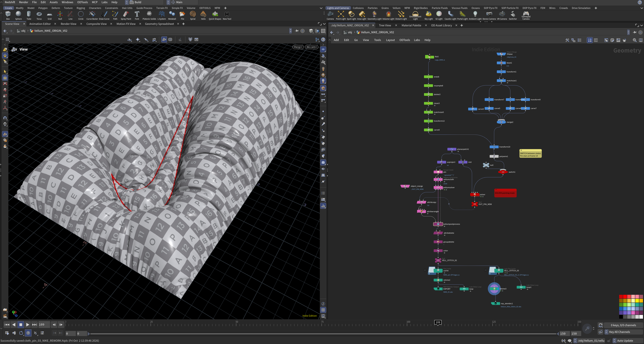Open the Persp viewport dropdown
This screenshot has height=344, width=644.
pyautogui.click(x=298, y=47)
